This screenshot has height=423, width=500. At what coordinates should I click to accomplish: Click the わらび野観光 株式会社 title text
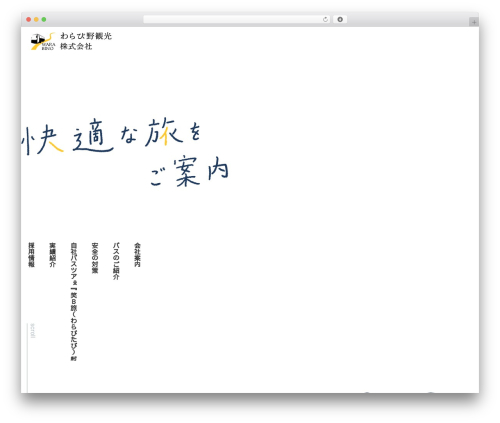[x=86, y=41]
